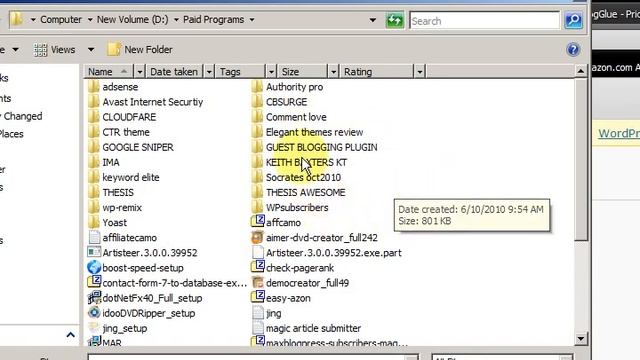The width and height of the screenshot is (640, 360).
Task: Click the Views toolbar icon
Action: coord(40,50)
